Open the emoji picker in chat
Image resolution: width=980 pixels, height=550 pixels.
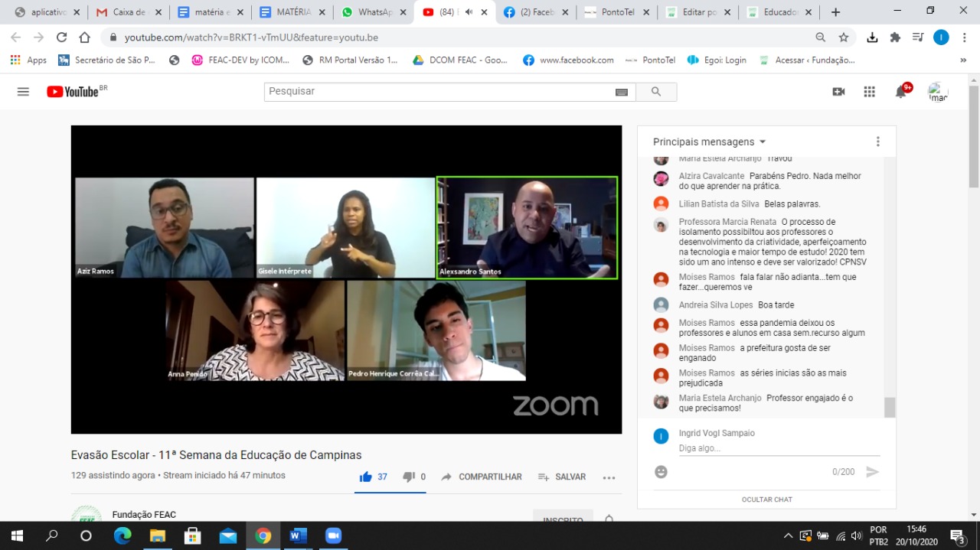click(x=661, y=472)
